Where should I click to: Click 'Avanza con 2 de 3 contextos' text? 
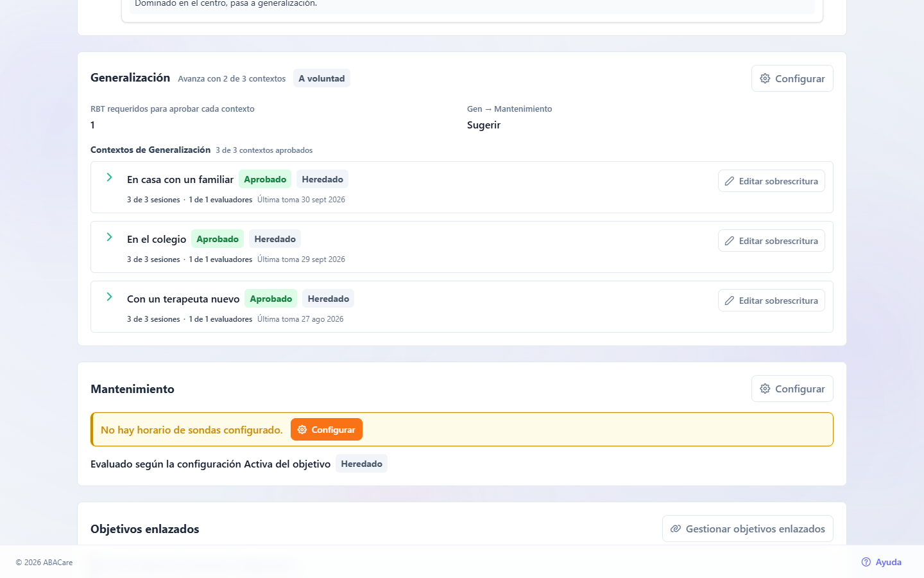[232, 79]
